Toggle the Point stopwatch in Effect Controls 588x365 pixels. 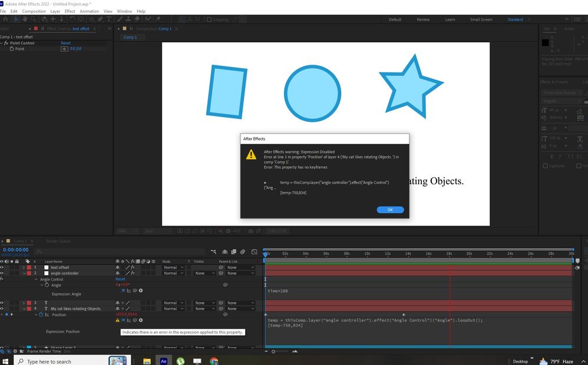pyautogui.click(x=12, y=49)
